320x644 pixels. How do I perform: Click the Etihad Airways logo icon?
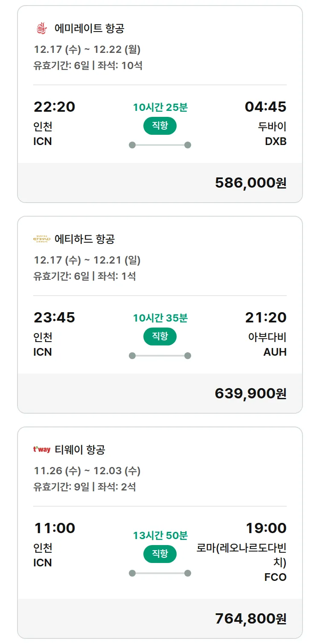click(x=41, y=239)
